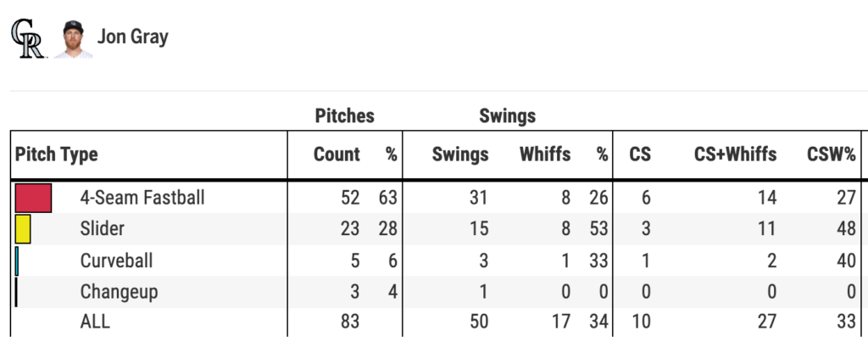Click Jon Gray's player headshot

pyautogui.click(x=73, y=38)
